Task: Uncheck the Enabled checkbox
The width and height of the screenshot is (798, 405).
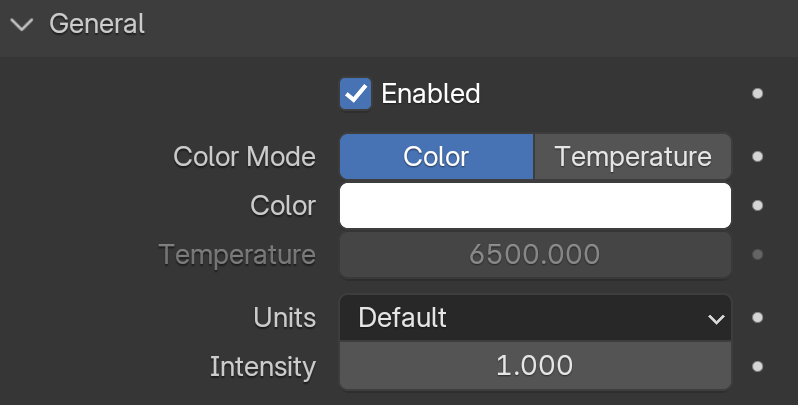Action: coord(355,94)
